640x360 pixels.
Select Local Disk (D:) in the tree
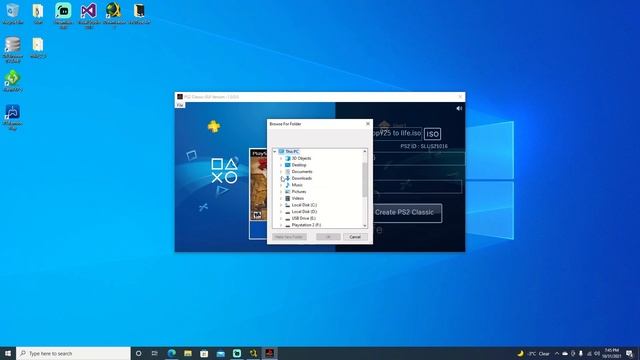[x=304, y=212]
